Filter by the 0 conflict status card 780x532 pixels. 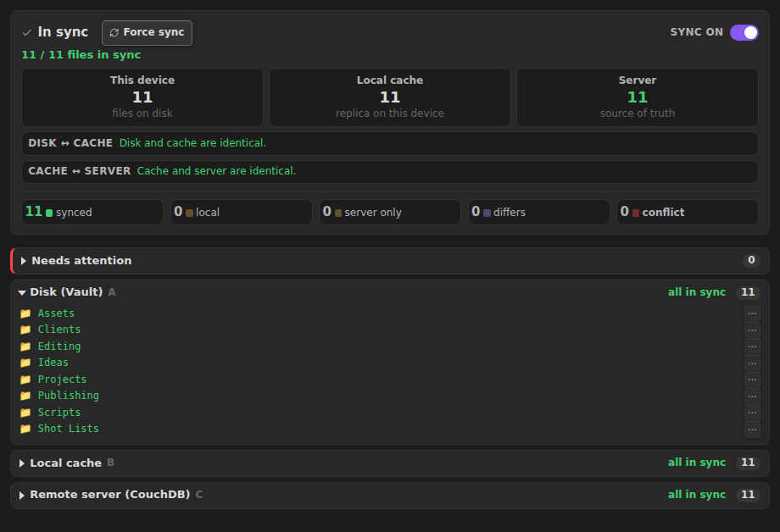[688, 213]
